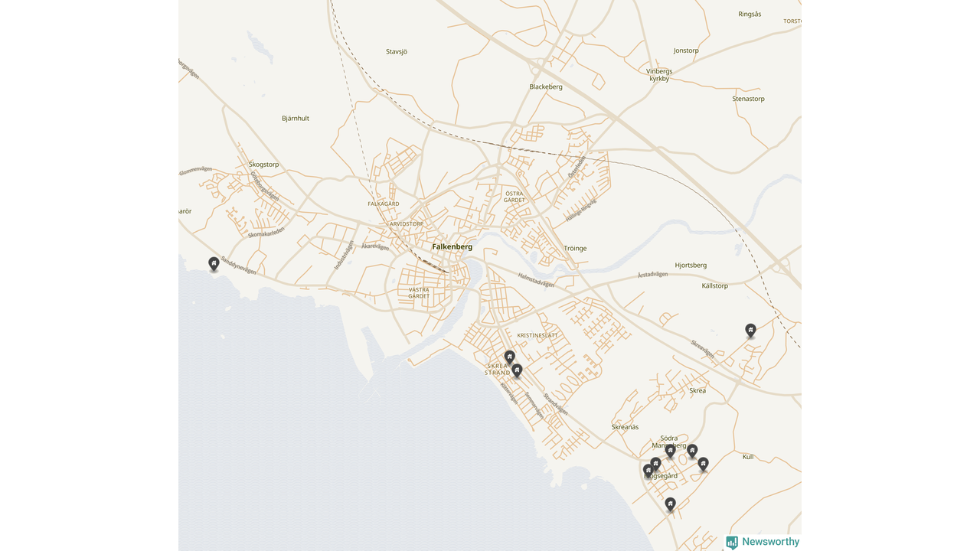Click the Ringsås label on the map
Image resolution: width=980 pixels, height=551 pixels.
pyautogui.click(x=750, y=15)
